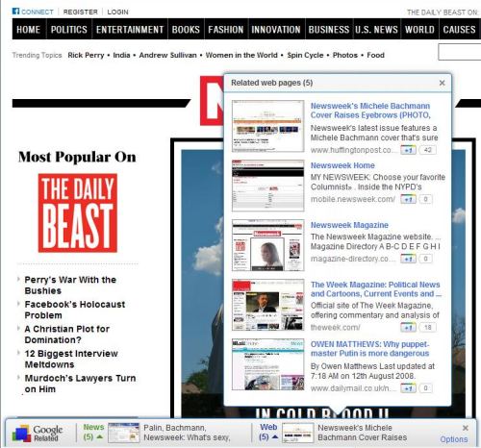The height and width of the screenshot is (448, 481).
Task: Read Perry's War With the Bushies
Action: 70,286
